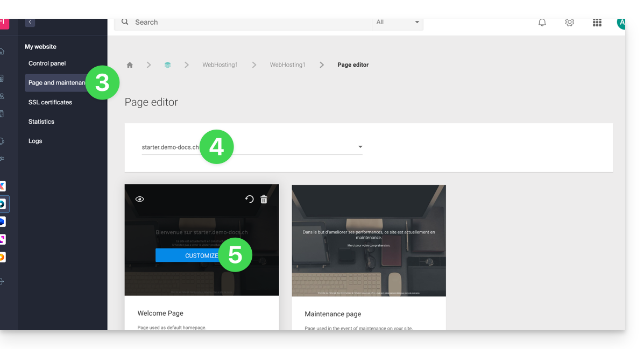Click the home icon in breadcrumb
This screenshot has width=644, height=349.
click(x=130, y=65)
